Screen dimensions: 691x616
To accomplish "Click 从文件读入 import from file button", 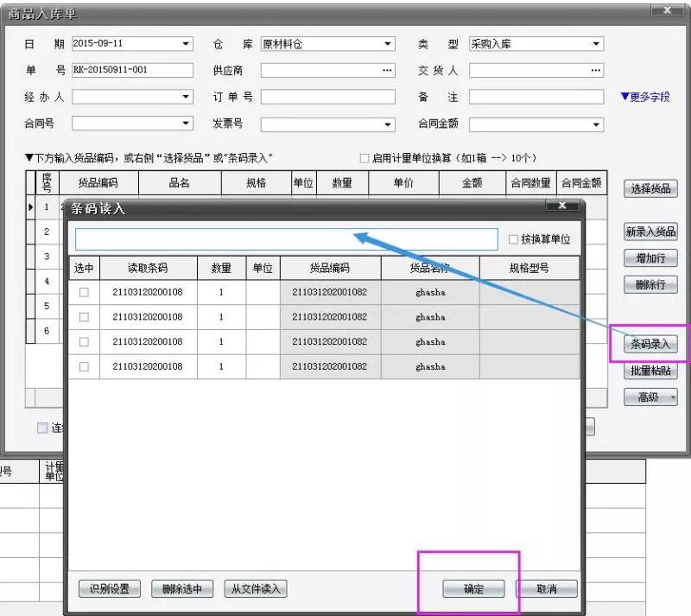I will point(255,589).
